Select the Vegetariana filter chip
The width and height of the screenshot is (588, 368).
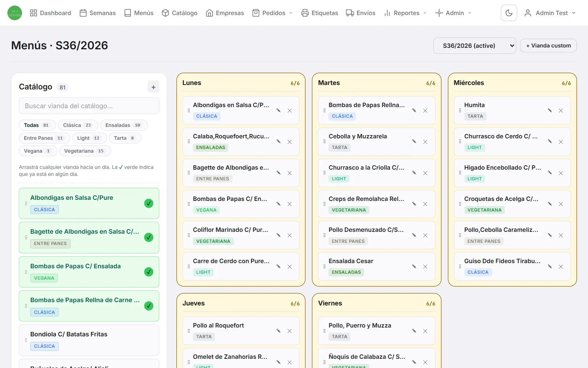click(x=85, y=151)
